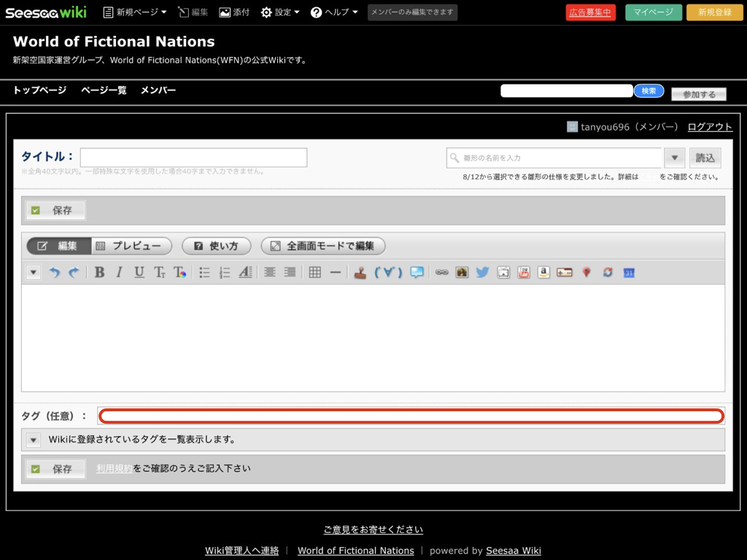Viewport: 747px width, 560px height.
Task: Open the 使い方 guide button
Action: click(216, 246)
